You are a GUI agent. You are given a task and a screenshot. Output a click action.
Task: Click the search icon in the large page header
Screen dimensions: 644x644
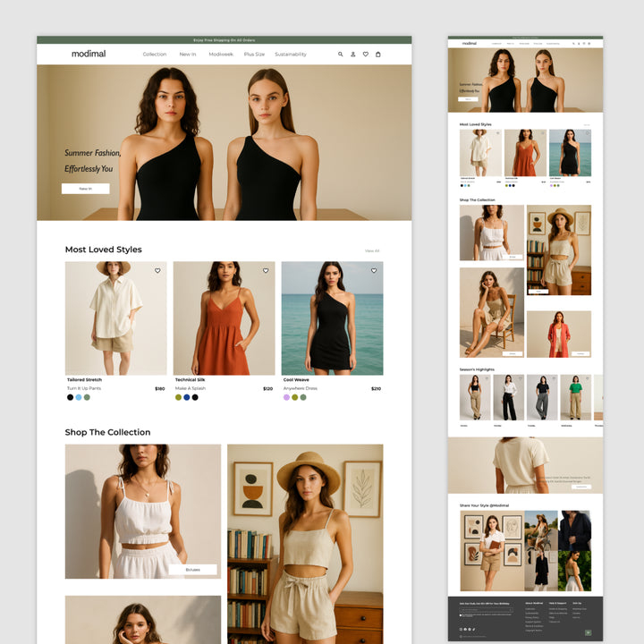pyautogui.click(x=340, y=55)
